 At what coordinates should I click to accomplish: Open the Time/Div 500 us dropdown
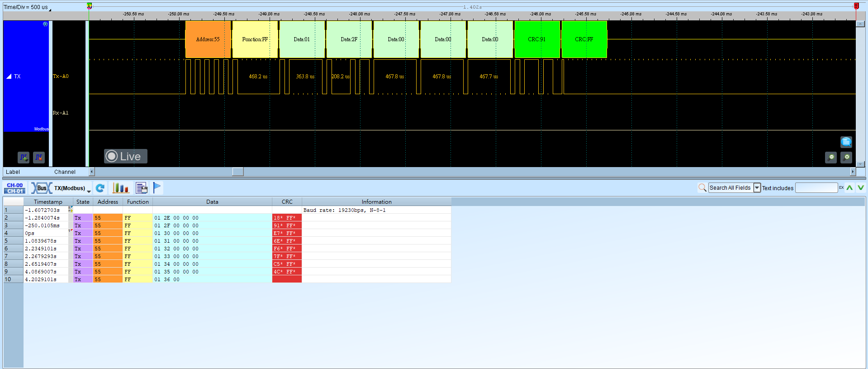click(x=28, y=7)
